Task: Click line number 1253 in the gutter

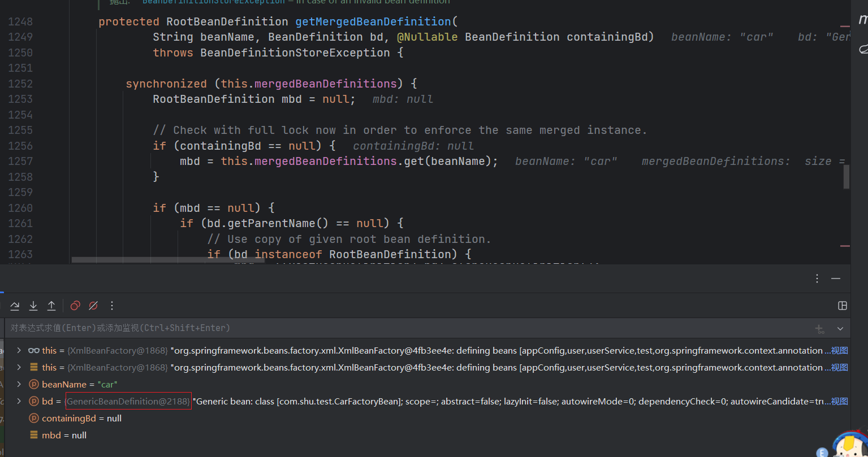Action: [20, 99]
